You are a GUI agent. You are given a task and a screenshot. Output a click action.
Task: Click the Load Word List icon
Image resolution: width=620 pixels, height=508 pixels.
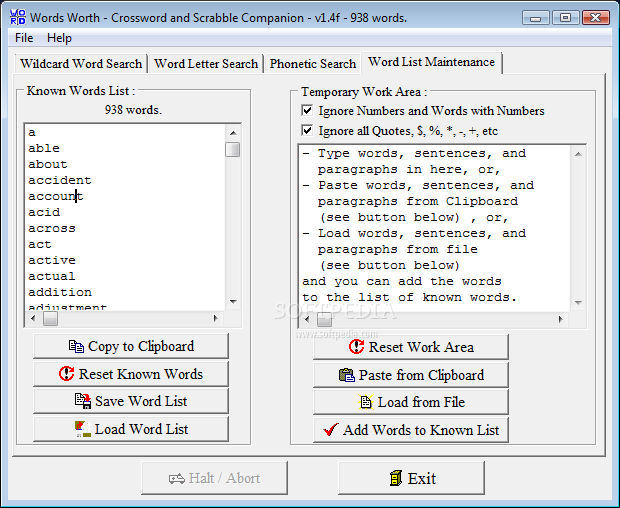[x=83, y=429]
